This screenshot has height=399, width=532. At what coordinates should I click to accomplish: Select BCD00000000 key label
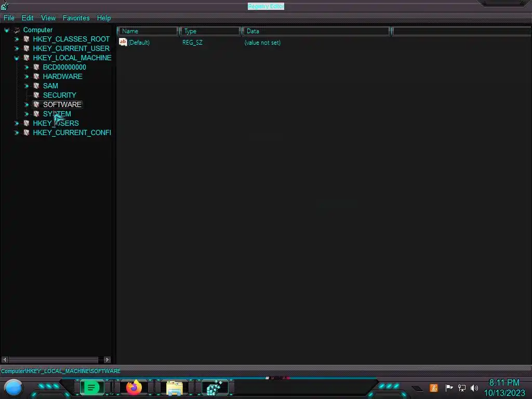tap(64, 67)
